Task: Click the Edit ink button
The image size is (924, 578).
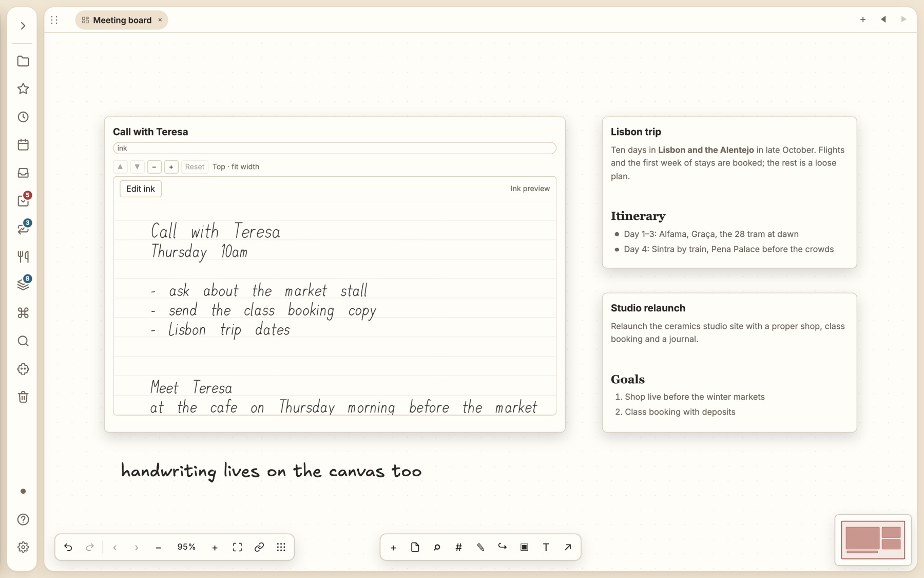Action: click(141, 189)
